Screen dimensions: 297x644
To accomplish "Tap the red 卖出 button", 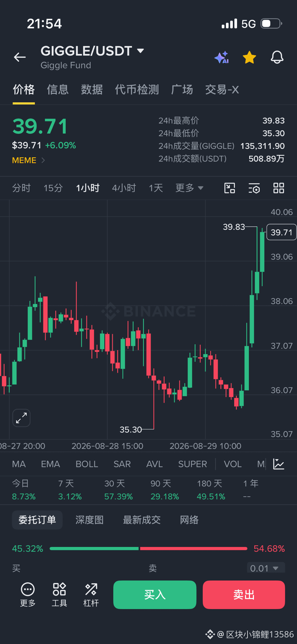I will coord(244,595).
